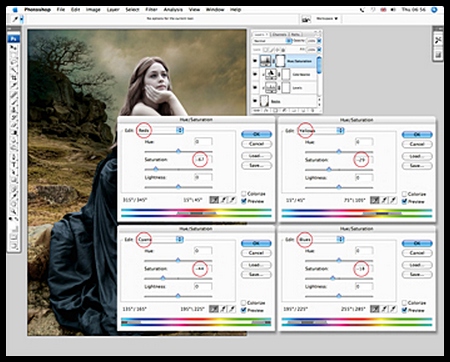The image size is (450, 362).
Task: Select the Move tool in the toolbox
Action: pyautogui.click(x=14, y=48)
